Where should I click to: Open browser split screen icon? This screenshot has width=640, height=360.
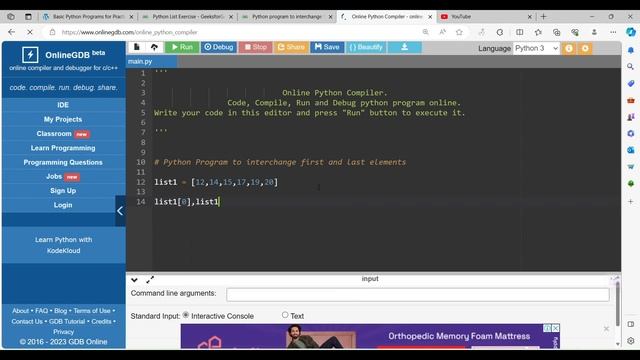tap(519, 32)
